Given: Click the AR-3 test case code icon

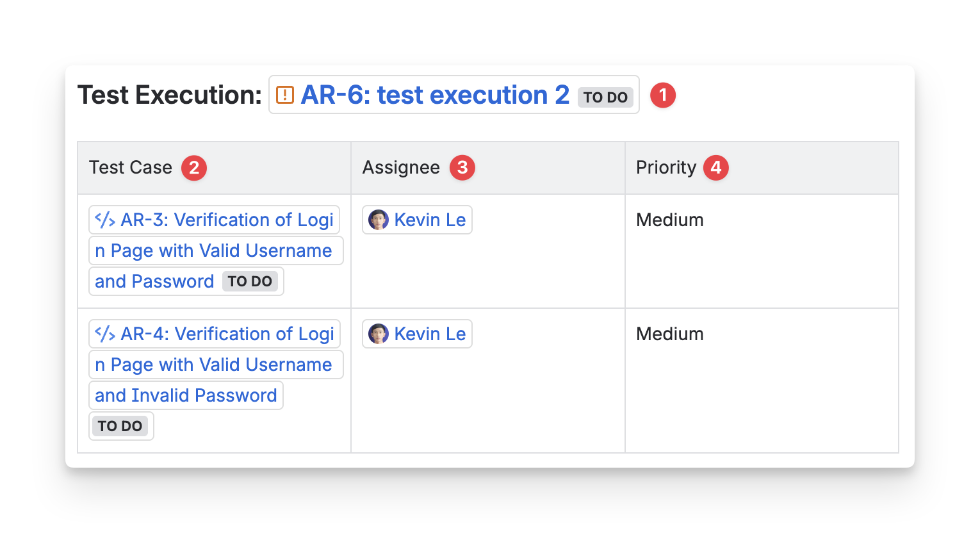Looking at the screenshot, I should coord(105,220).
